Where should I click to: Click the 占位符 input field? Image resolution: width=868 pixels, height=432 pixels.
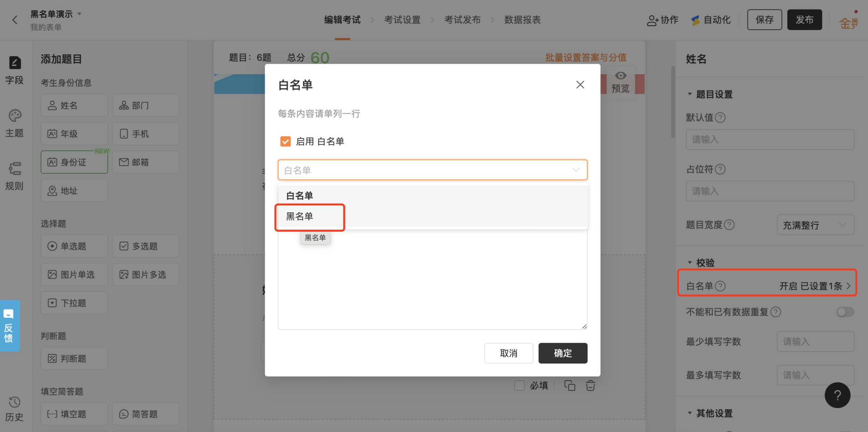pos(770,191)
